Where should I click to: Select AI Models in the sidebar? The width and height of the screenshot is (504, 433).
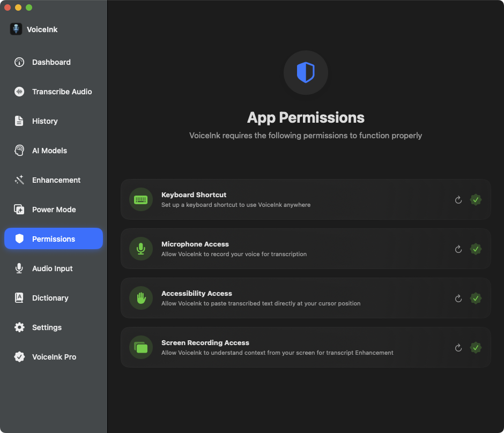click(49, 151)
